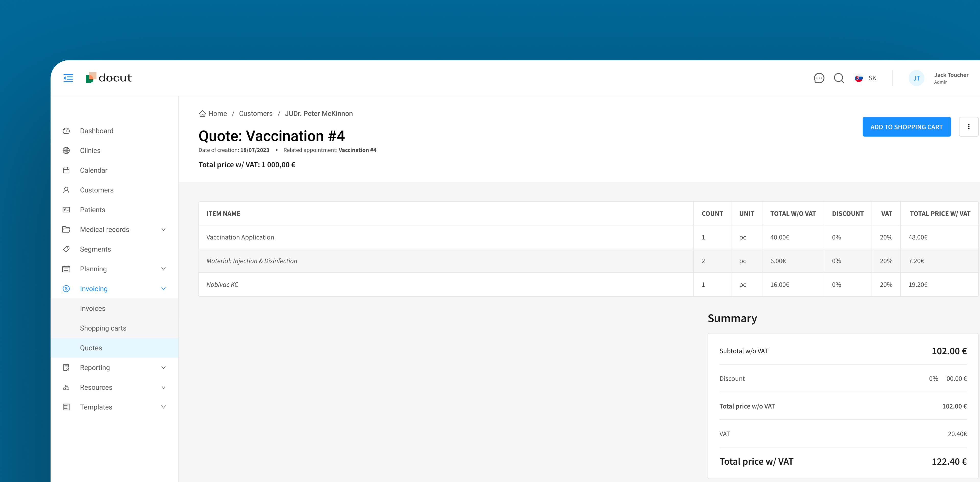This screenshot has width=980, height=482.
Task: Expand the Templates section chevron
Action: tap(163, 407)
